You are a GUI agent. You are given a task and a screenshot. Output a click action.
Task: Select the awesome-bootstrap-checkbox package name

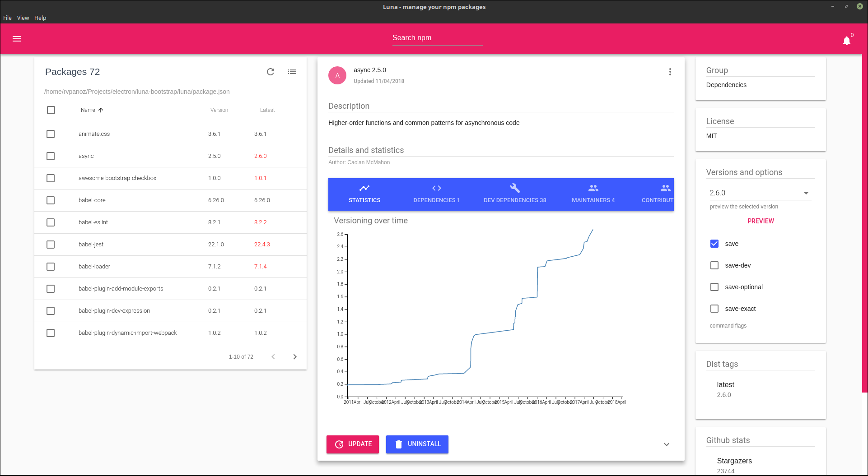point(117,178)
